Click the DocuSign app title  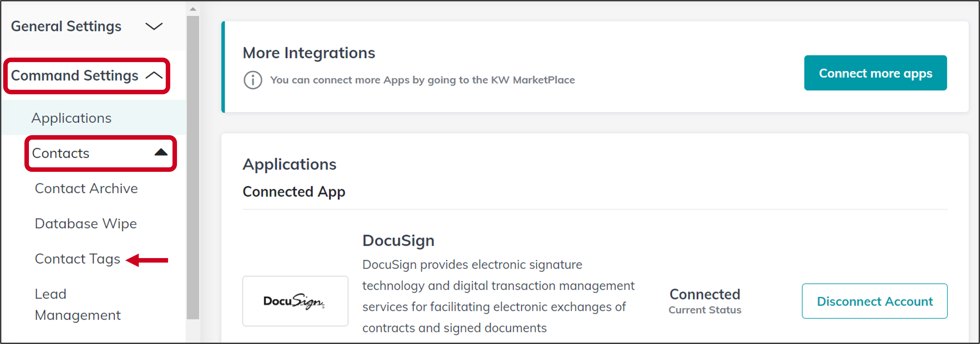tap(398, 241)
